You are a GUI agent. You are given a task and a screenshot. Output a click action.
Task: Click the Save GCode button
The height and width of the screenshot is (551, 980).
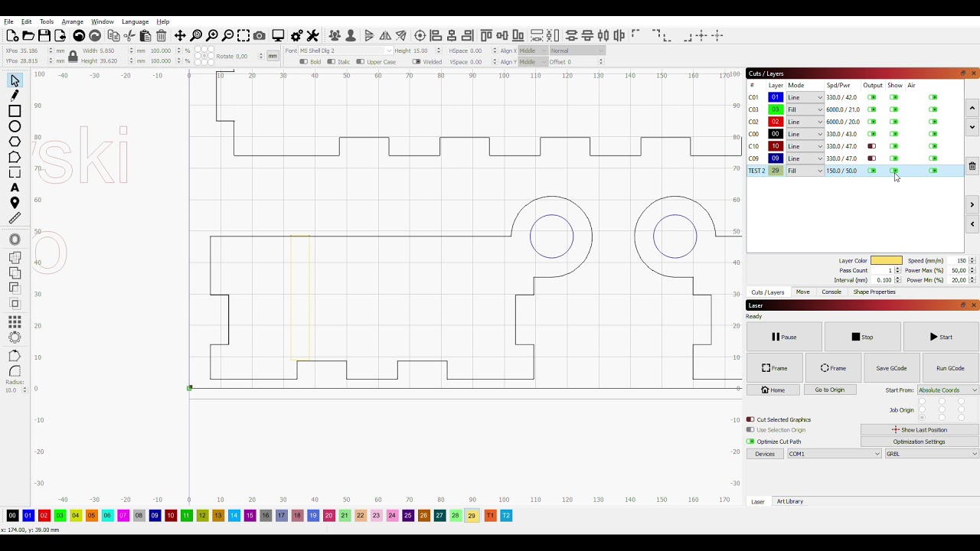(891, 368)
